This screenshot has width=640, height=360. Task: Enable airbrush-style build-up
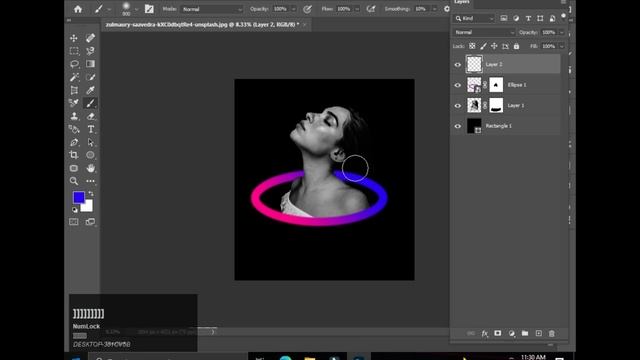click(x=371, y=9)
